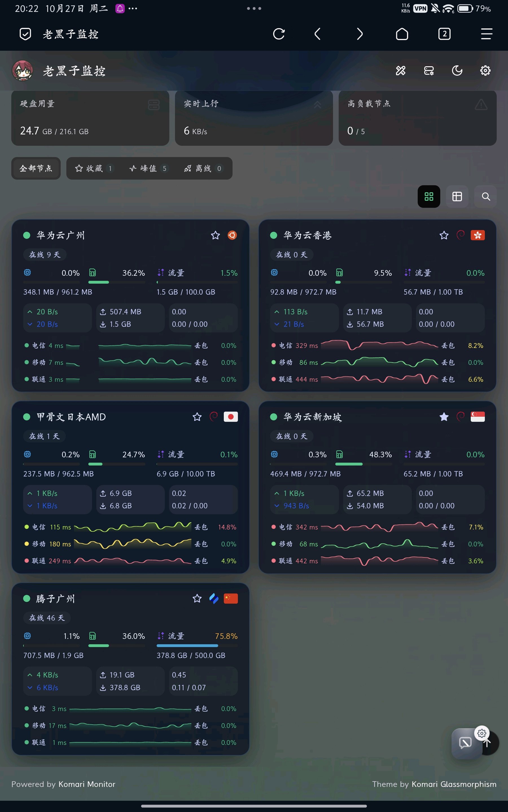Image resolution: width=508 pixels, height=812 pixels.
Task: Tap the shield security icon beside the page title
Action: tap(25, 34)
